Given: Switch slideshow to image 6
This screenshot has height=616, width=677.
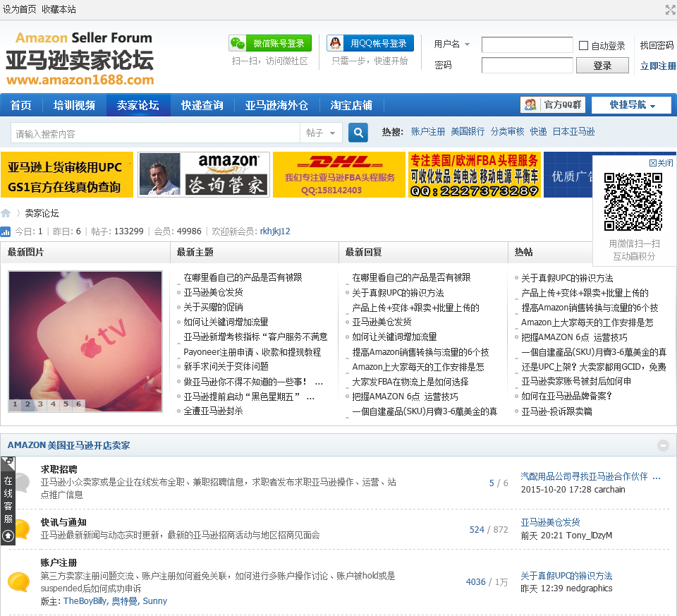Looking at the screenshot, I should point(78,404).
